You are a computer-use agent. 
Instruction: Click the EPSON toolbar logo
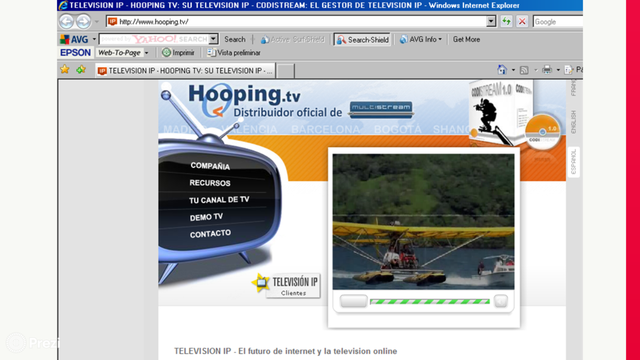(75, 53)
